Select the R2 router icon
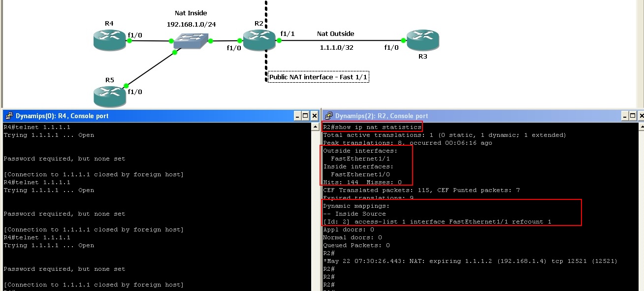 [259, 39]
